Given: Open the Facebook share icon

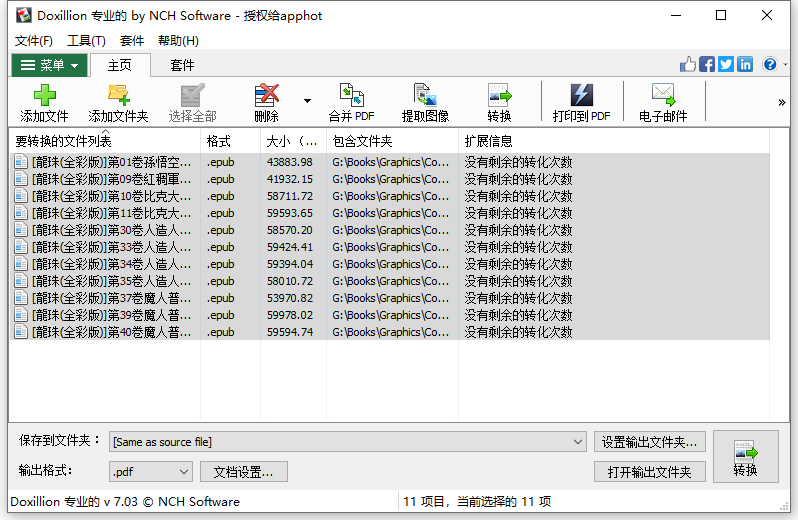Looking at the screenshot, I should (706, 64).
